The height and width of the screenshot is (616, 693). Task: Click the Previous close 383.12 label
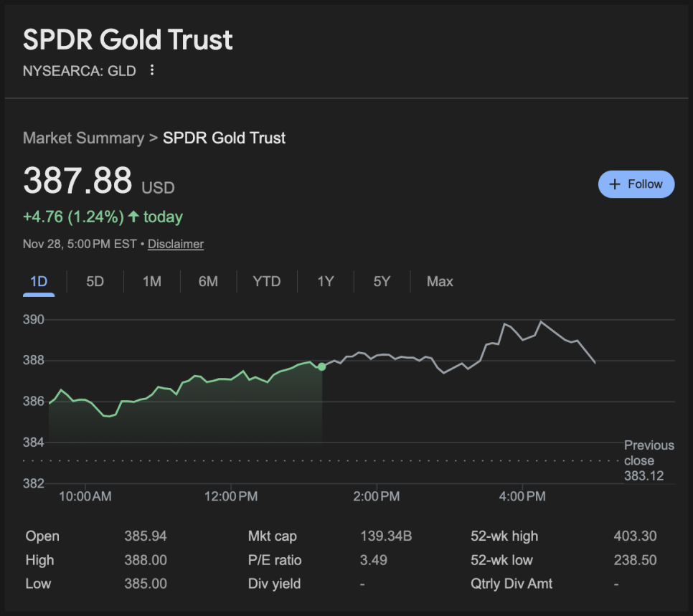click(649, 460)
